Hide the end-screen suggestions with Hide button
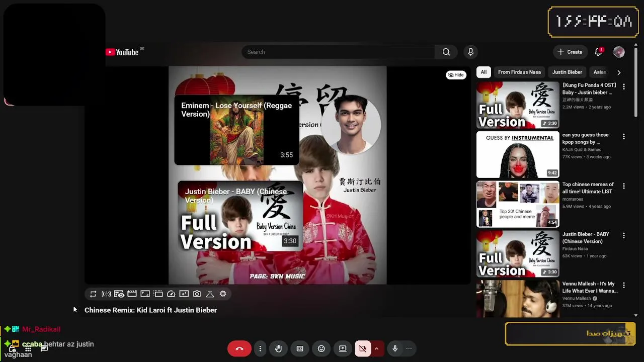644x362 pixels. pos(456,75)
